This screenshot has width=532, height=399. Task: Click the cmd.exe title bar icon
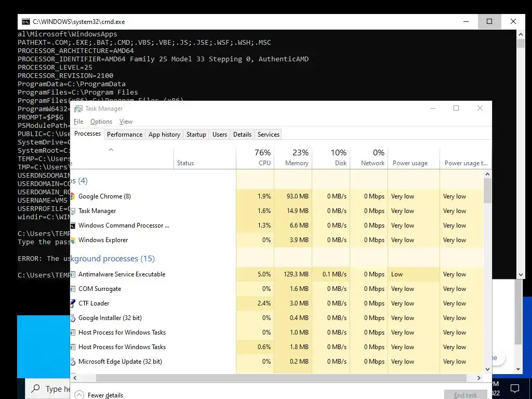pyautogui.click(x=26, y=22)
